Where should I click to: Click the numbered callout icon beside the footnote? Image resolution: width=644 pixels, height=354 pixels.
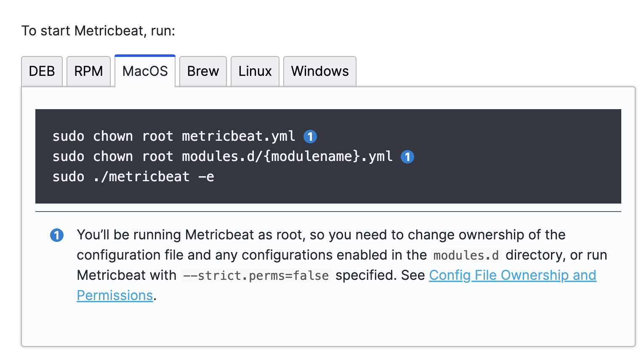click(x=57, y=235)
